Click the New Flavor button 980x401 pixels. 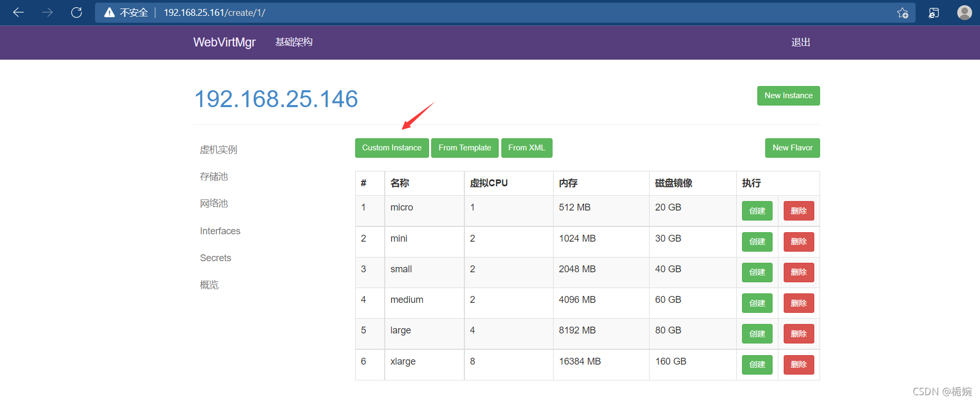[x=793, y=148]
